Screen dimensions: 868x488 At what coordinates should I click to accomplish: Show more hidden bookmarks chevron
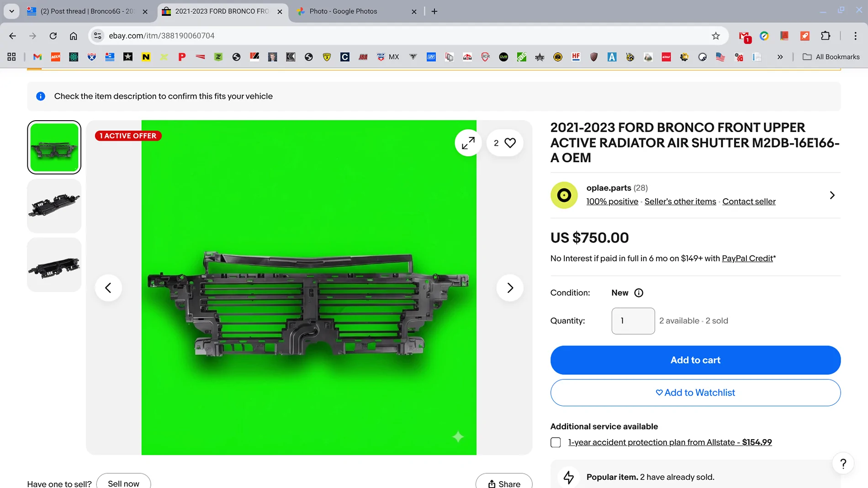[780, 57]
